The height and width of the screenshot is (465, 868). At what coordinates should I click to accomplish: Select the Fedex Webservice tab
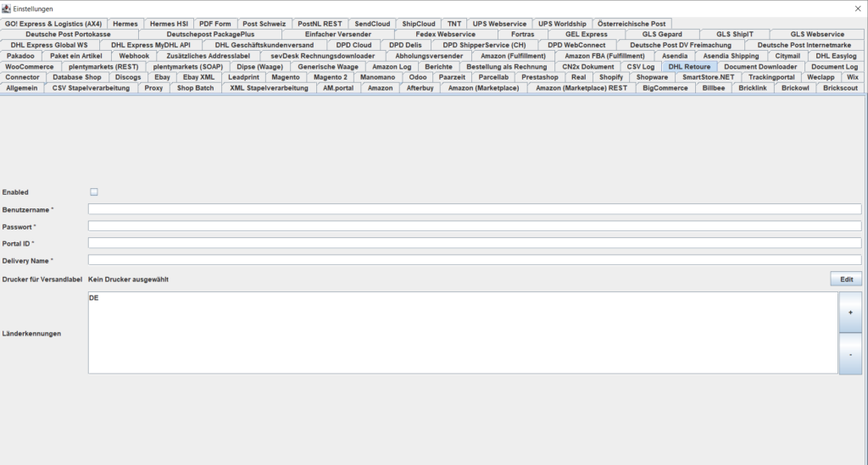click(446, 34)
